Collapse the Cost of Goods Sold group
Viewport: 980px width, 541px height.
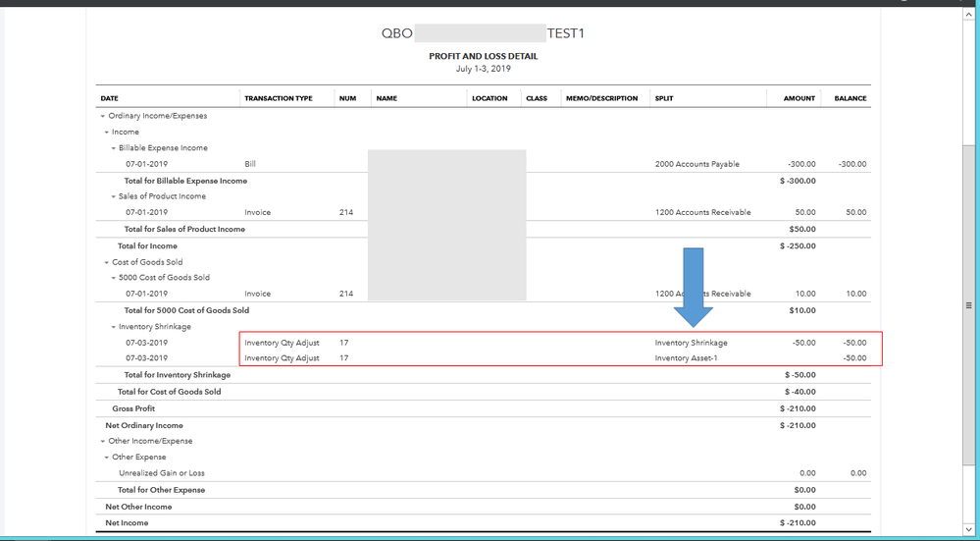[x=106, y=263]
